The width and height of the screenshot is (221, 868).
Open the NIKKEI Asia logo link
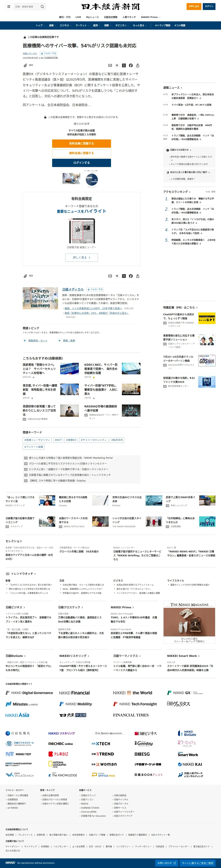(x=17, y=715)
